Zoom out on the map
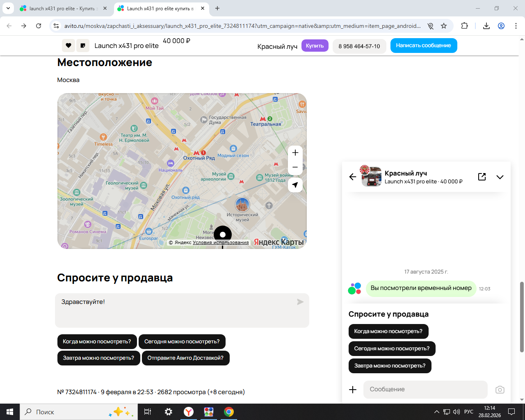 click(295, 167)
